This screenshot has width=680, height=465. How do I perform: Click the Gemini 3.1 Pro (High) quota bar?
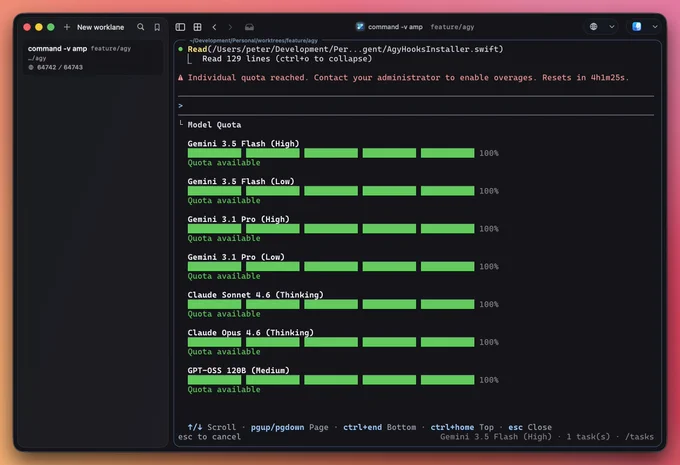pyautogui.click(x=331, y=229)
